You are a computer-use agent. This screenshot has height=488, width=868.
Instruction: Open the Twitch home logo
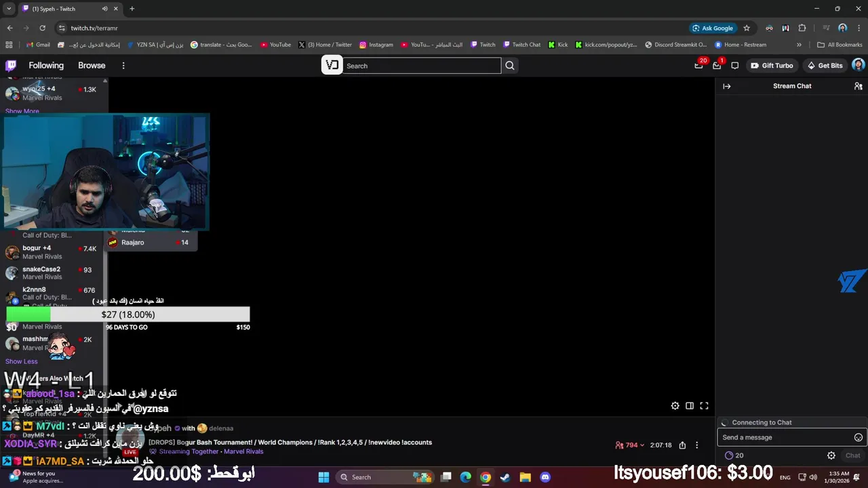(11, 66)
